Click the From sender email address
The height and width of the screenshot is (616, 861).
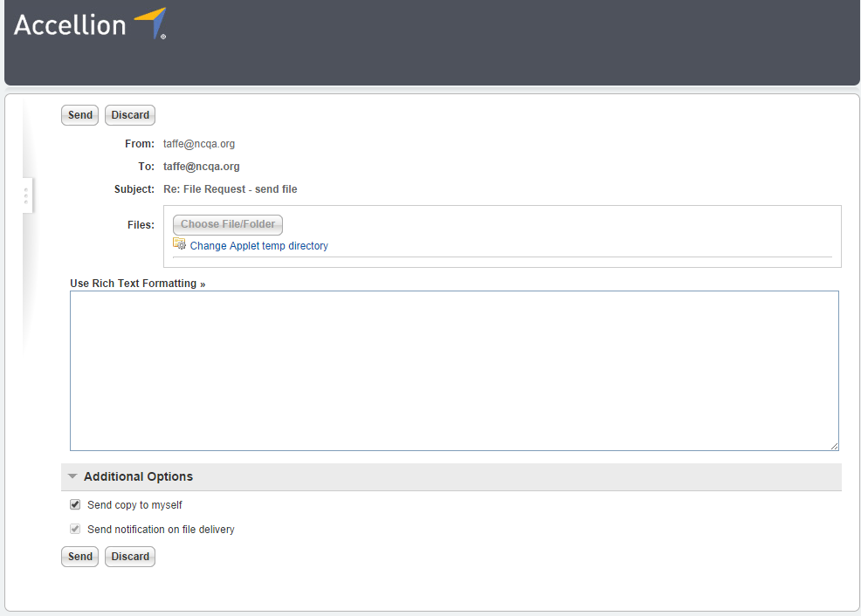point(199,144)
